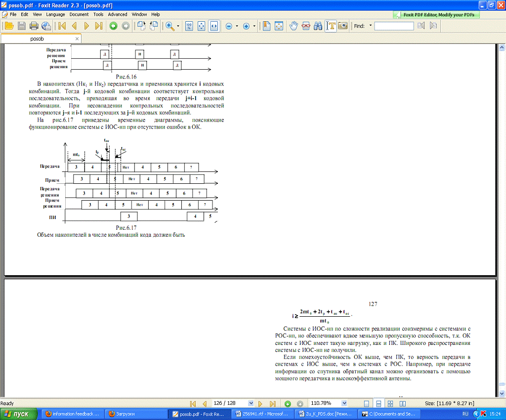Open the Find options dropdown arrow
Screen dimensions: 506x420
(x=371, y=26)
